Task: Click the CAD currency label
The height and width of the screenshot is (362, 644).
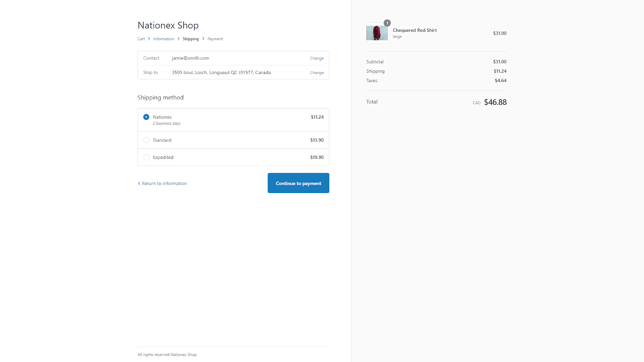Action: (x=477, y=103)
